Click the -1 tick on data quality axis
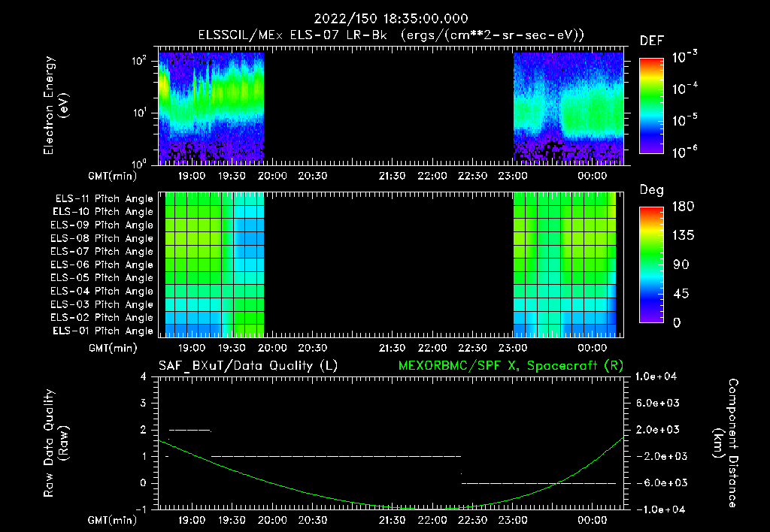Image resolution: width=770 pixels, height=532 pixels. [141, 509]
